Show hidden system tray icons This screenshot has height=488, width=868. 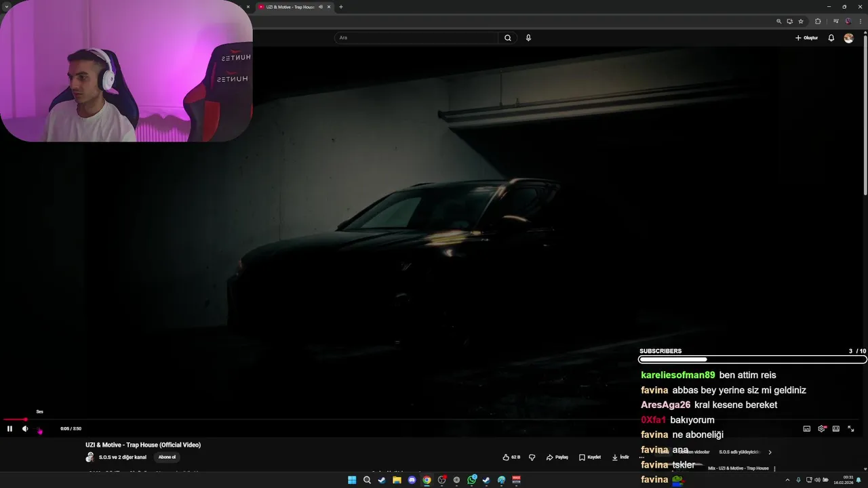[x=787, y=480]
